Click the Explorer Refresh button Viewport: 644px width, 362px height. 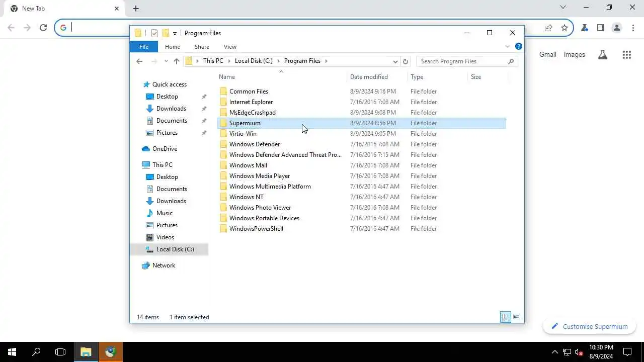pos(406,61)
